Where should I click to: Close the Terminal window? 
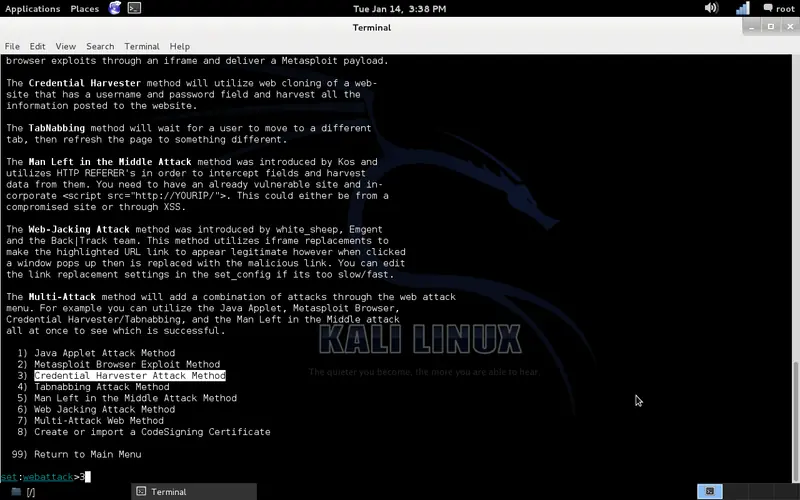click(790, 27)
